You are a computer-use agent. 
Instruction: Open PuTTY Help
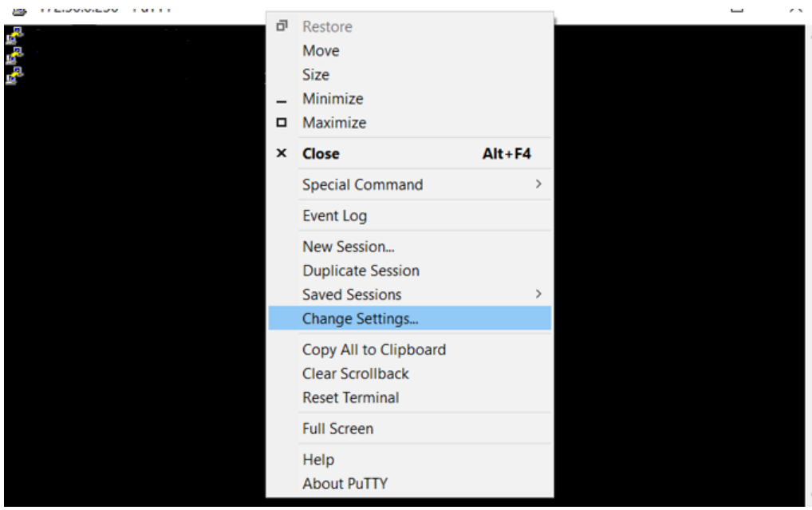point(317,460)
